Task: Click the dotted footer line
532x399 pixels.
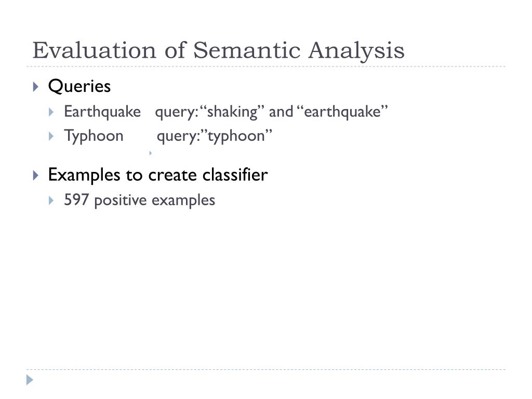Action: [266, 369]
